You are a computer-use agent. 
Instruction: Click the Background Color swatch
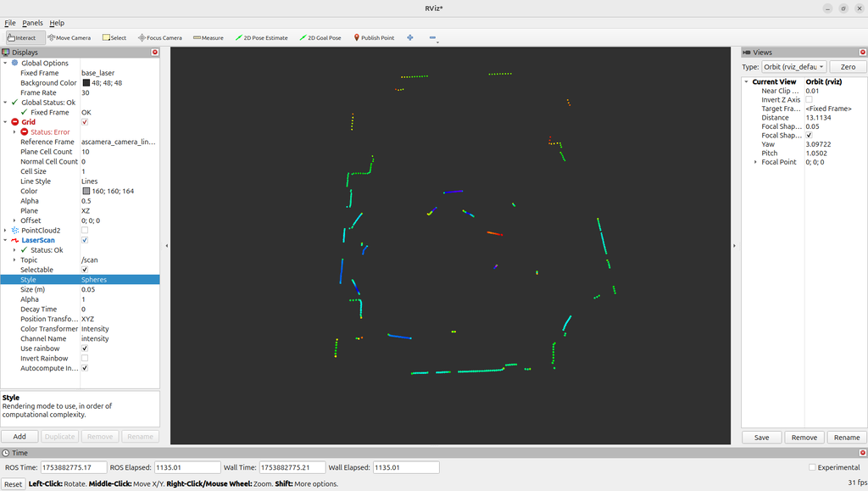point(86,83)
